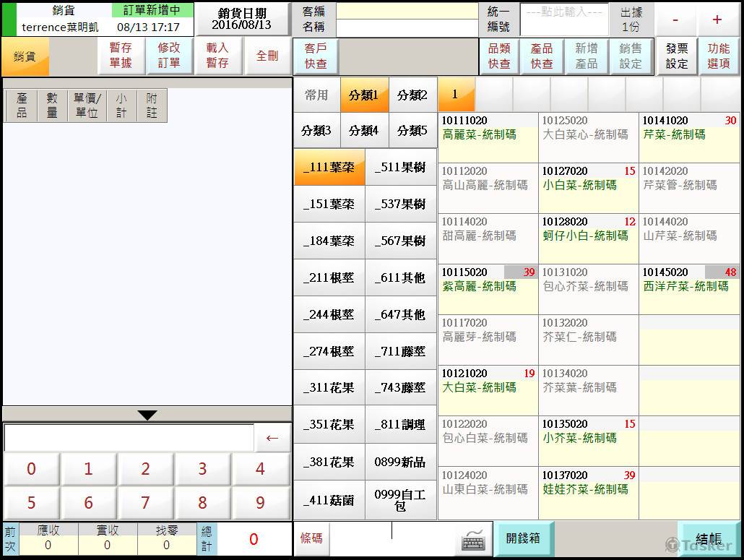Pick the 小白菜-統制碼 product tile

click(x=588, y=188)
